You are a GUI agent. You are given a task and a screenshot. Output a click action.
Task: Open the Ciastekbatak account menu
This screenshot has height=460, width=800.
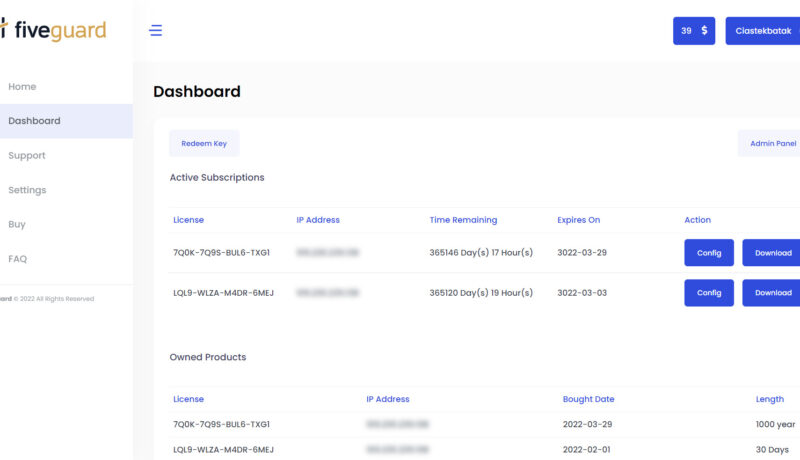764,31
